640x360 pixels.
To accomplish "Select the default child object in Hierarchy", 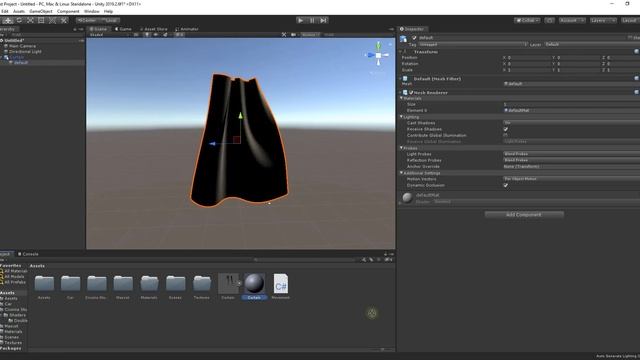I will click(20, 62).
